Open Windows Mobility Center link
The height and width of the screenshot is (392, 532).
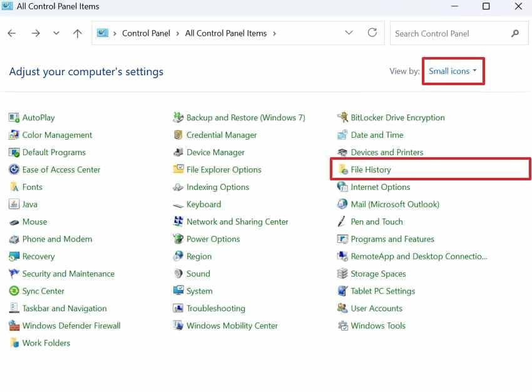[x=232, y=326]
